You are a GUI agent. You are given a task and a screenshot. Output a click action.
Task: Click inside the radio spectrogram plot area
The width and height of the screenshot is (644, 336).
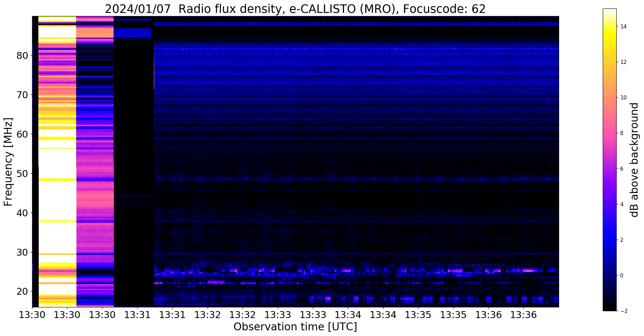click(295, 162)
